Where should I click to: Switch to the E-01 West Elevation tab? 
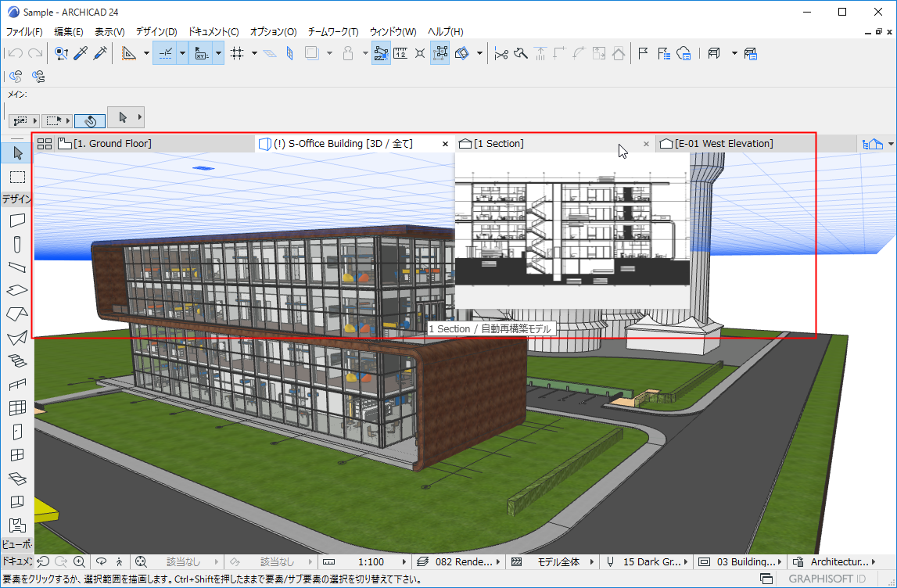pos(723,144)
